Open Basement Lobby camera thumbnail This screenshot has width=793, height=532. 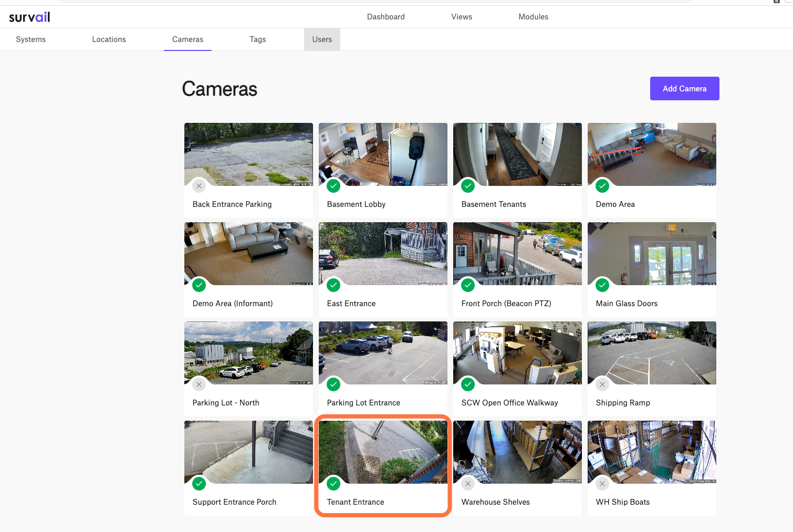click(x=383, y=154)
